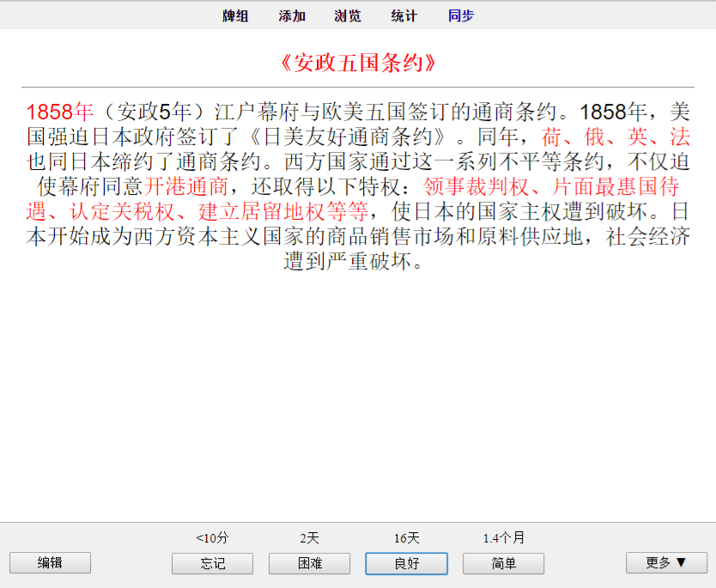Click the red 荷、俄、英、法 text

coord(616,136)
